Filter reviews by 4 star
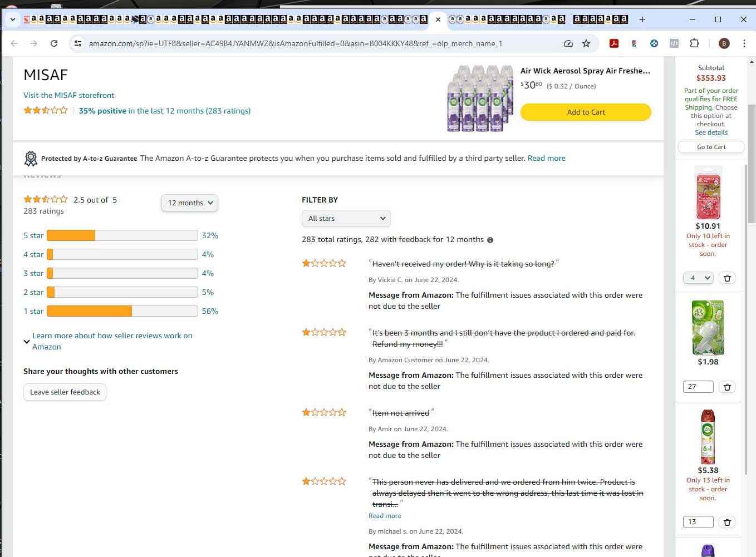The height and width of the screenshot is (557, 756). pos(33,254)
